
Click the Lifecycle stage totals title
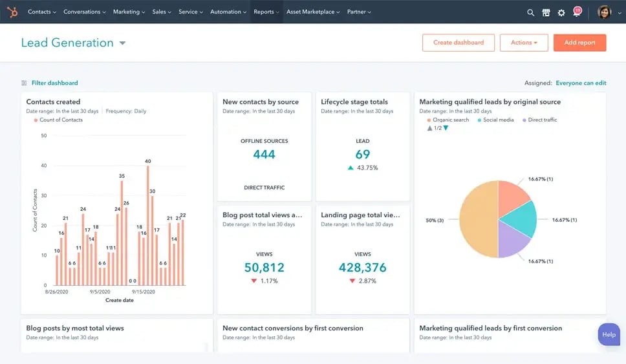[354, 102]
